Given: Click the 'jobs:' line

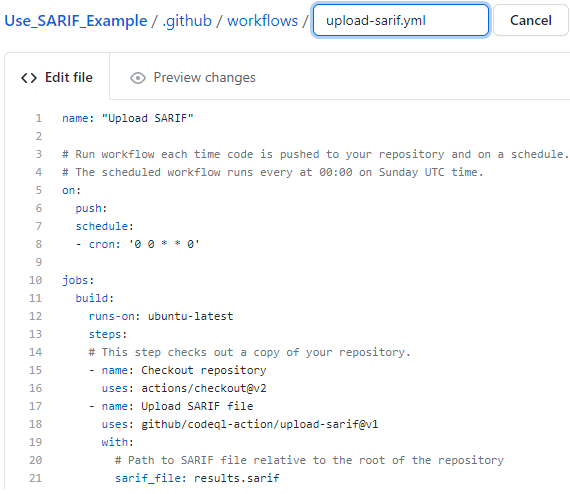Looking at the screenshot, I should coord(78,280).
